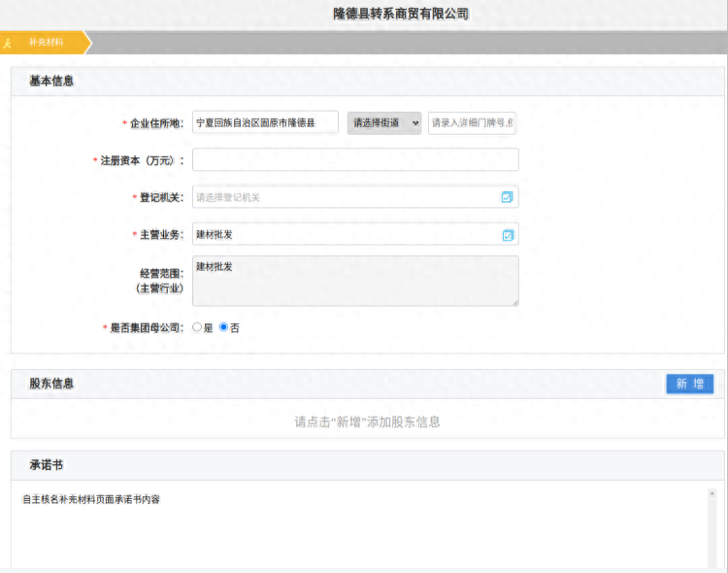The height and width of the screenshot is (573, 728).
Task: Click the 承诺书 content text area
Action: [x=359, y=529]
